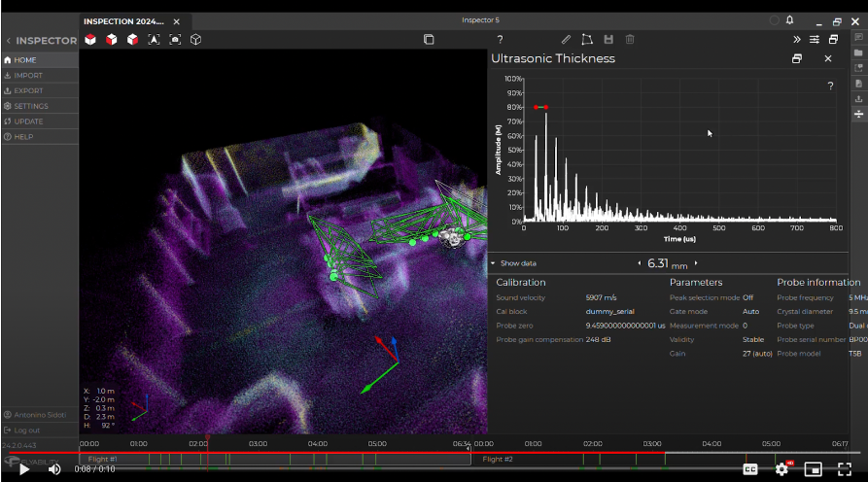Viewport: 868px width, 482px height.
Task: Click the toolbar window layout icon
Action: point(833,39)
